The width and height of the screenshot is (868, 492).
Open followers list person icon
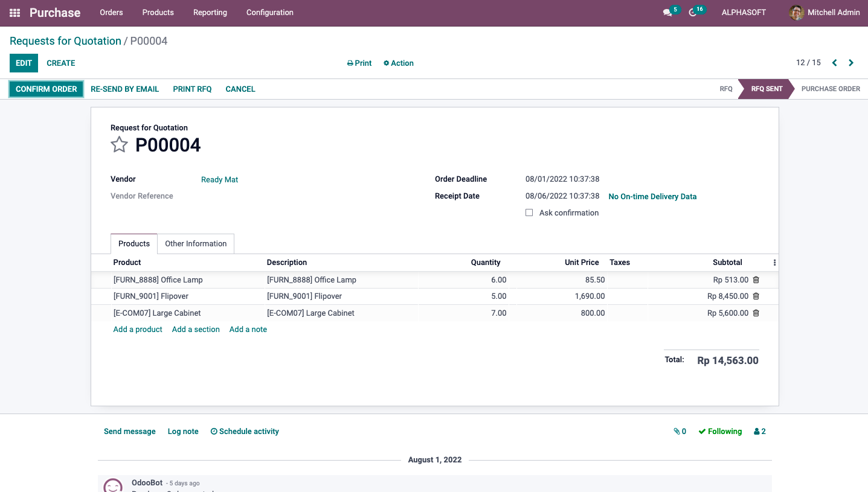760,432
